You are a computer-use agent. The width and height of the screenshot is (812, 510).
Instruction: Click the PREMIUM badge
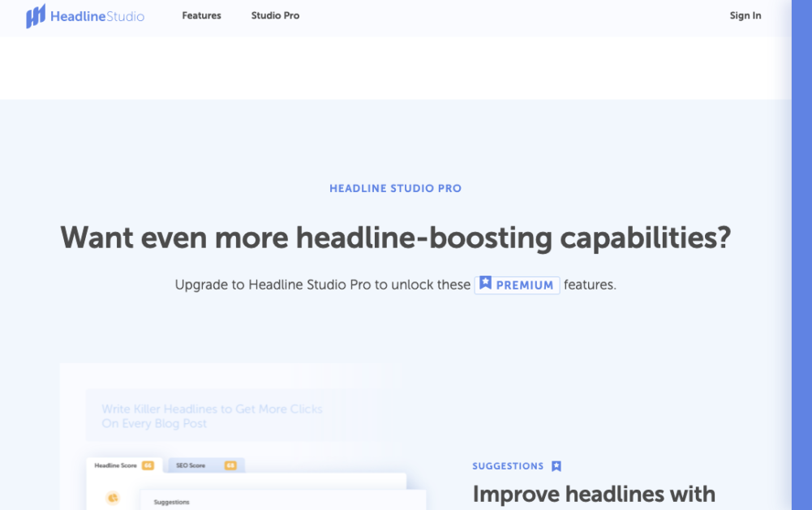[517, 285]
